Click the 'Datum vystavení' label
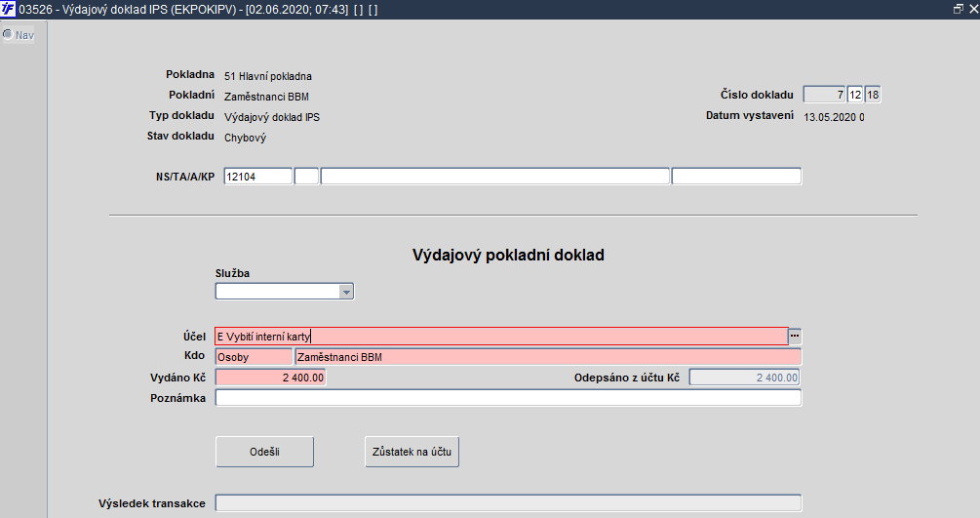 pyautogui.click(x=749, y=115)
